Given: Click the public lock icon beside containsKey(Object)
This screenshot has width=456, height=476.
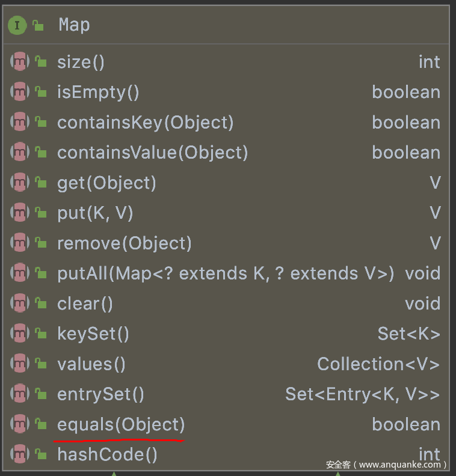Looking at the screenshot, I should pyautogui.click(x=40, y=122).
